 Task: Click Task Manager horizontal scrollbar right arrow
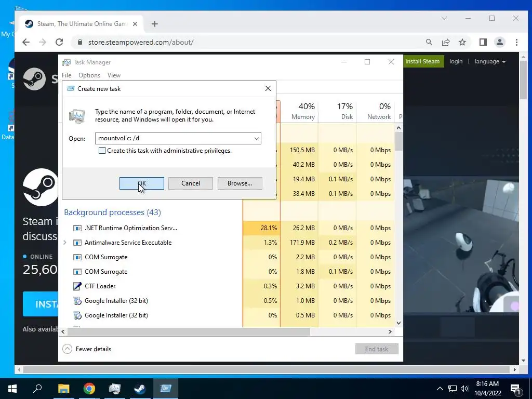click(x=390, y=331)
